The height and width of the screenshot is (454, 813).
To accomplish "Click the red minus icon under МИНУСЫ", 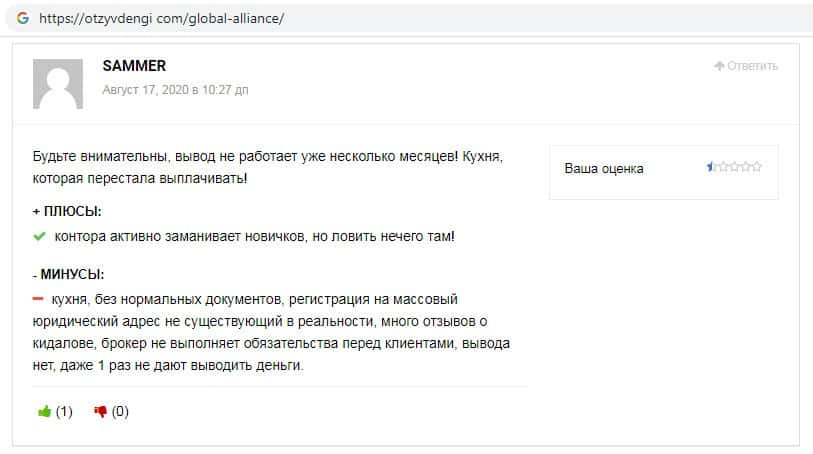I will (40, 299).
